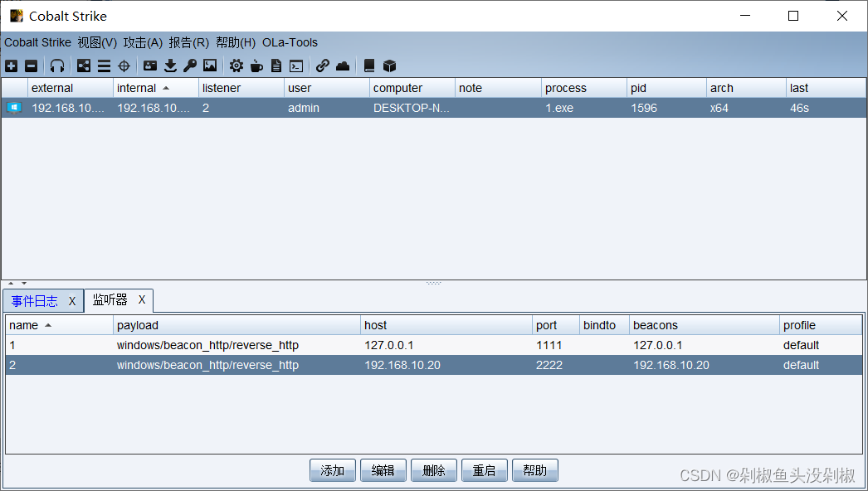The width and height of the screenshot is (868, 491).
Task: Sort sessions by note column header
Action: point(498,88)
